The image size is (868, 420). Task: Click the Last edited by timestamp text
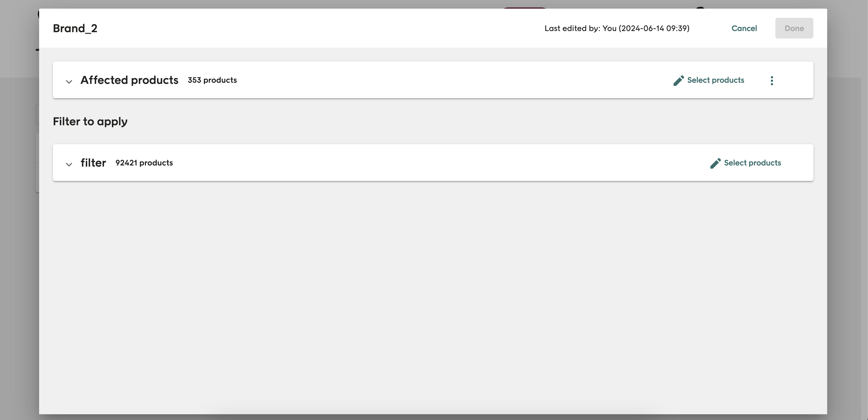tap(617, 28)
